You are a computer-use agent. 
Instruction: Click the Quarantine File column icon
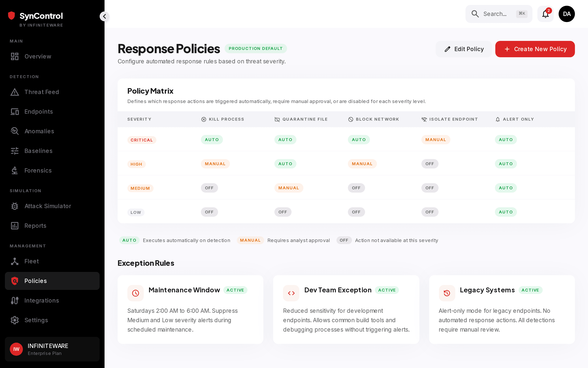[277, 119]
